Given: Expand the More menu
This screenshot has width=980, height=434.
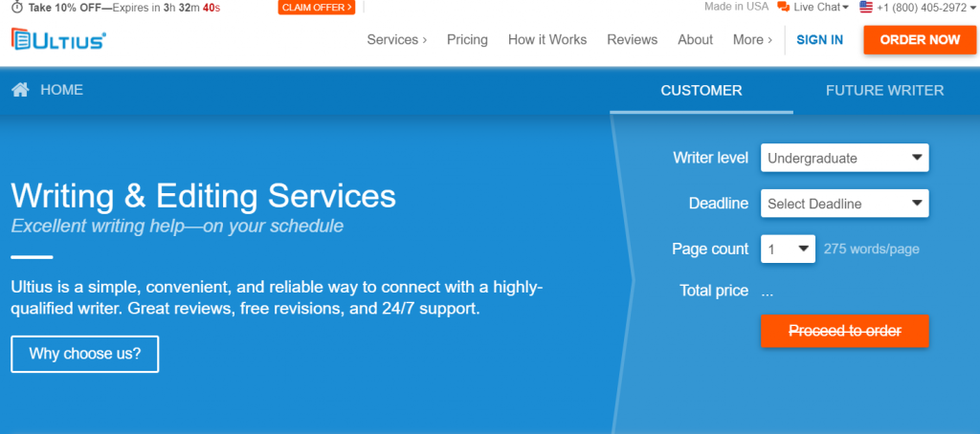Looking at the screenshot, I should tap(752, 40).
